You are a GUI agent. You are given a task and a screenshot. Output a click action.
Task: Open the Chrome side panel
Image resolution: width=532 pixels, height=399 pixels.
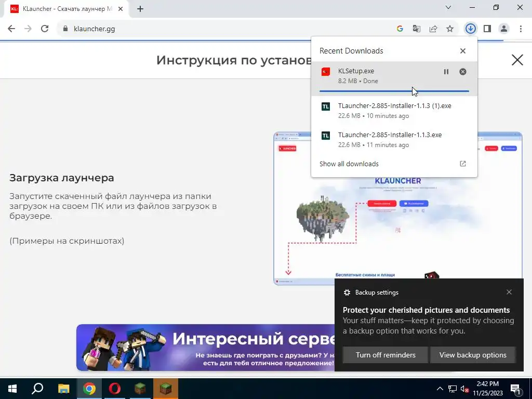(x=487, y=29)
